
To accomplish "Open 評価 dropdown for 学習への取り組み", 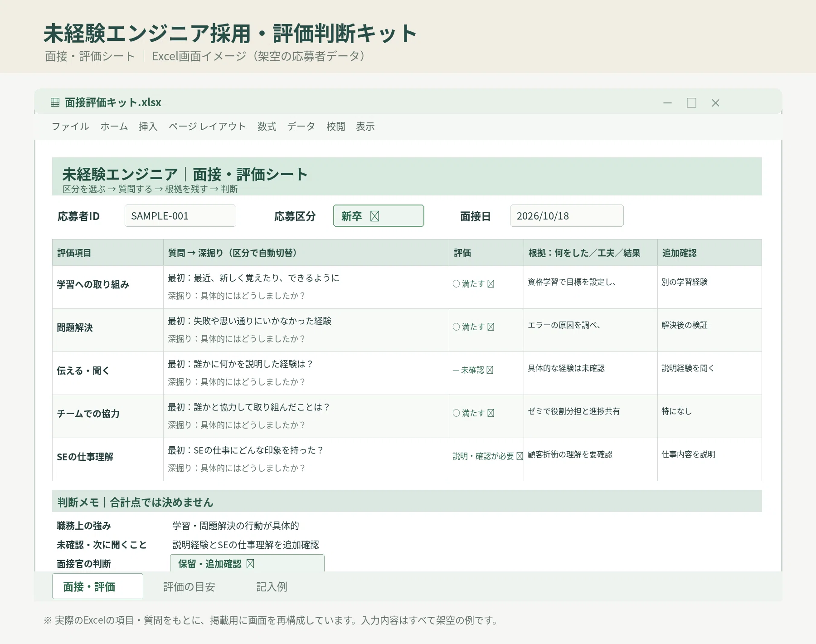I will [x=473, y=284].
